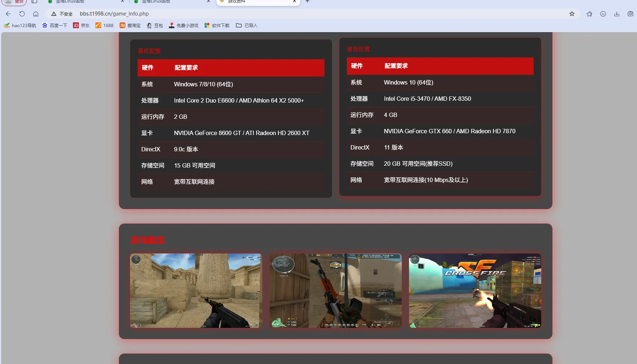Click the browser back arrow
Image resolution: width=637 pixels, height=364 pixels.
click(x=8, y=14)
